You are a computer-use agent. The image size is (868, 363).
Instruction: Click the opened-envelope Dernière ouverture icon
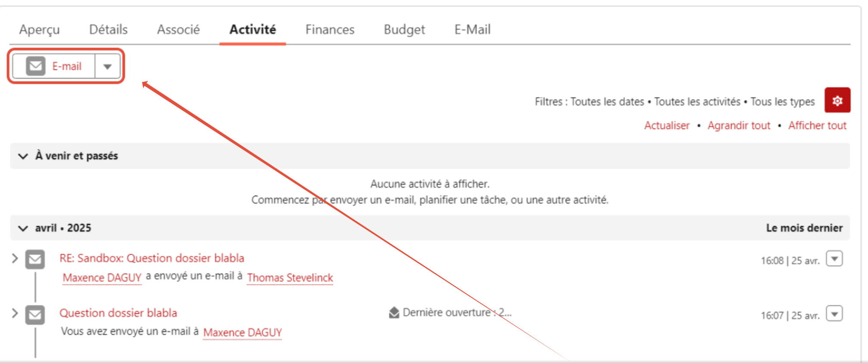pos(394,313)
